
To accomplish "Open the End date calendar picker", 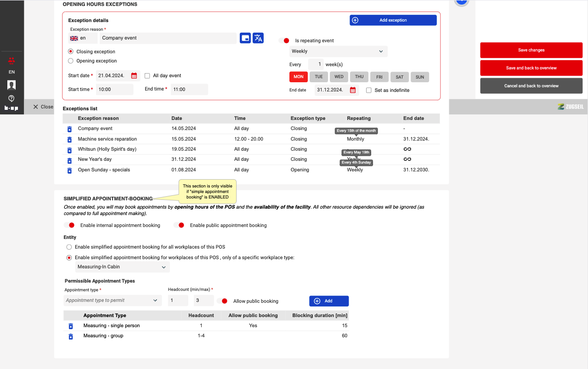I will [353, 90].
